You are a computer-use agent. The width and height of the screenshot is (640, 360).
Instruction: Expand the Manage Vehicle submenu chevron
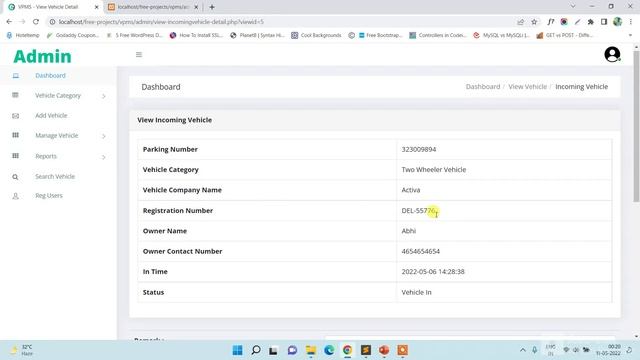pos(104,136)
